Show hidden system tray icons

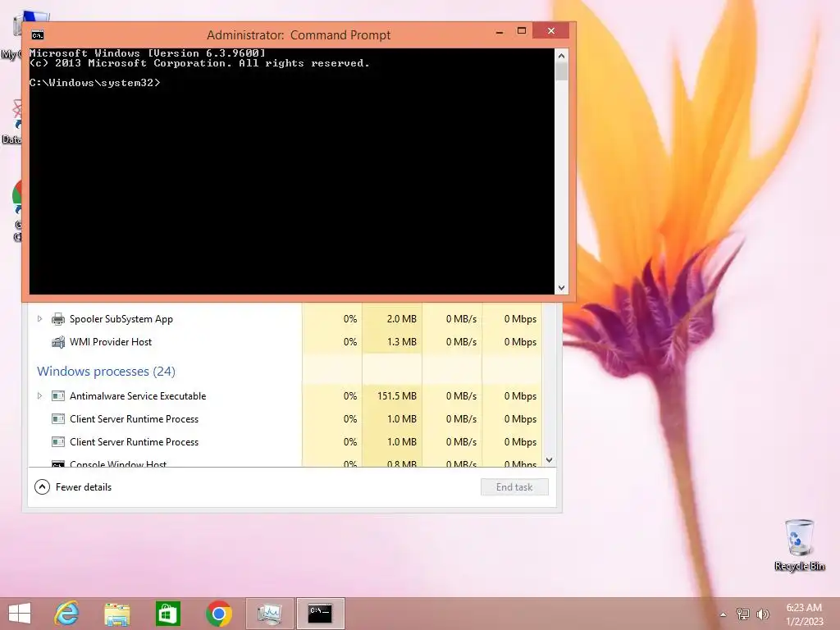click(724, 614)
